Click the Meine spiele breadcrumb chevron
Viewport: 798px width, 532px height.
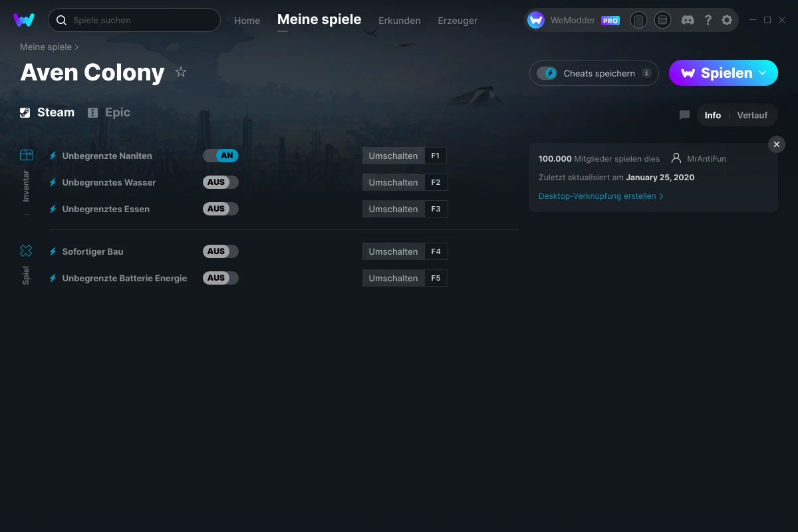(x=77, y=47)
